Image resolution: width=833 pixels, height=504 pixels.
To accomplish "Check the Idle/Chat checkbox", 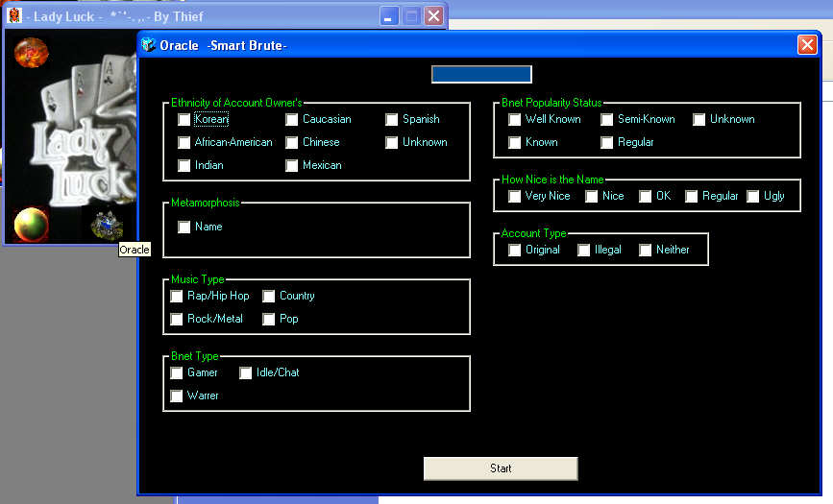I will pos(246,373).
